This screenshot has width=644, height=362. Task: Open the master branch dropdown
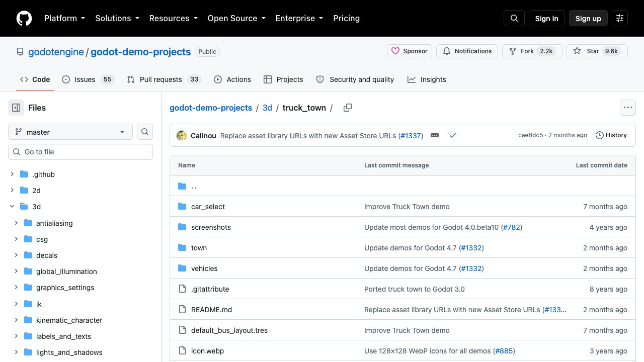[70, 132]
